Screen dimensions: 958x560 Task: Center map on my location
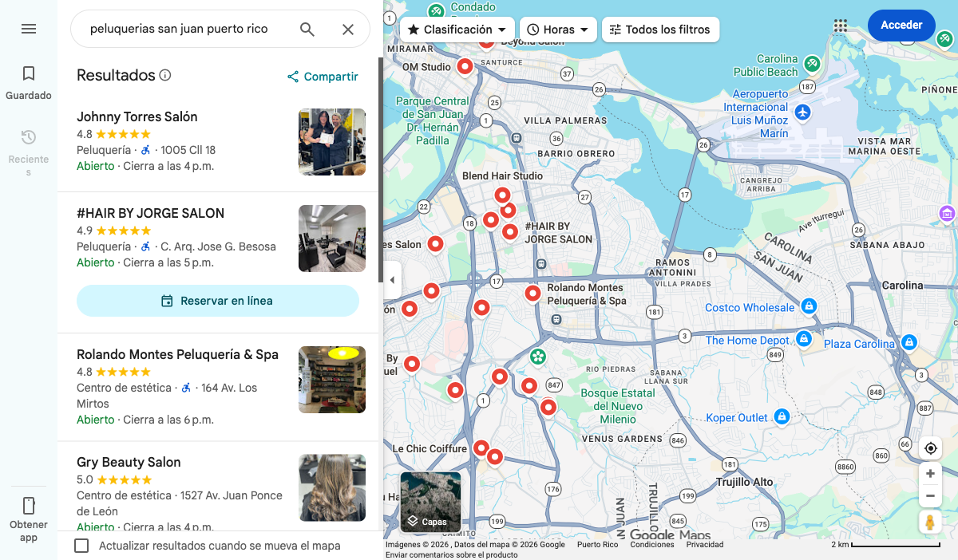[930, 448]
